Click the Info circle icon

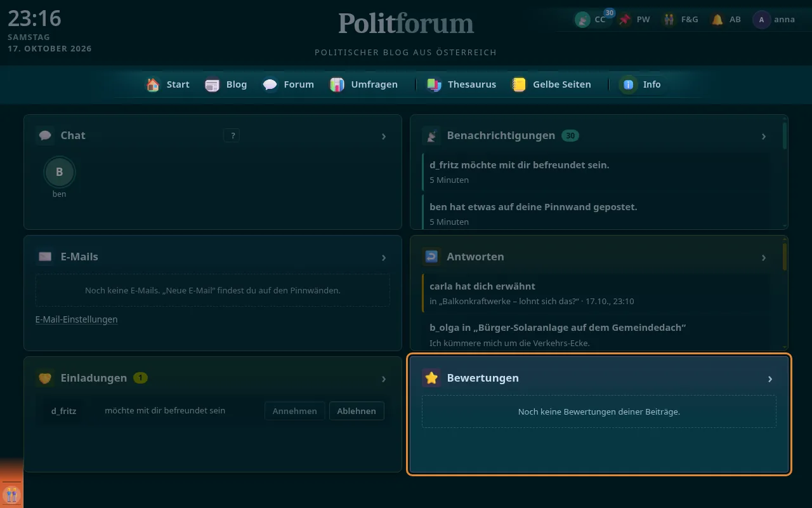[x=629, y=84]
